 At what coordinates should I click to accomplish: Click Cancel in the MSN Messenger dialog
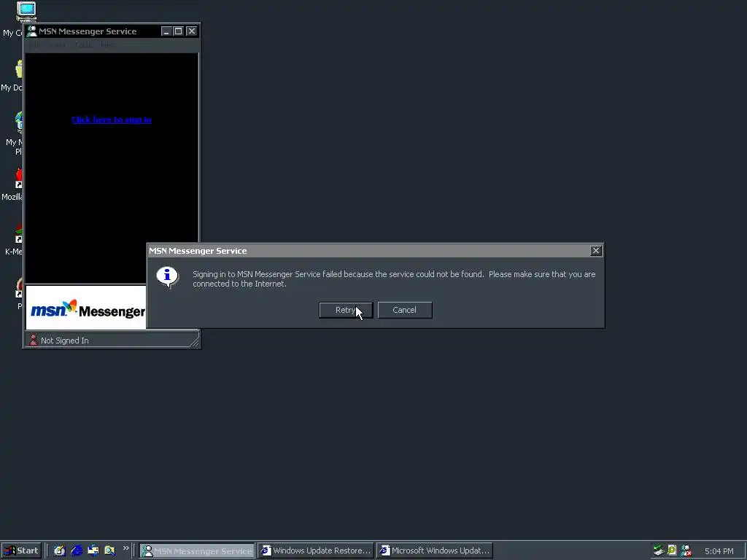pyautogui.click(x=404, y=310)
